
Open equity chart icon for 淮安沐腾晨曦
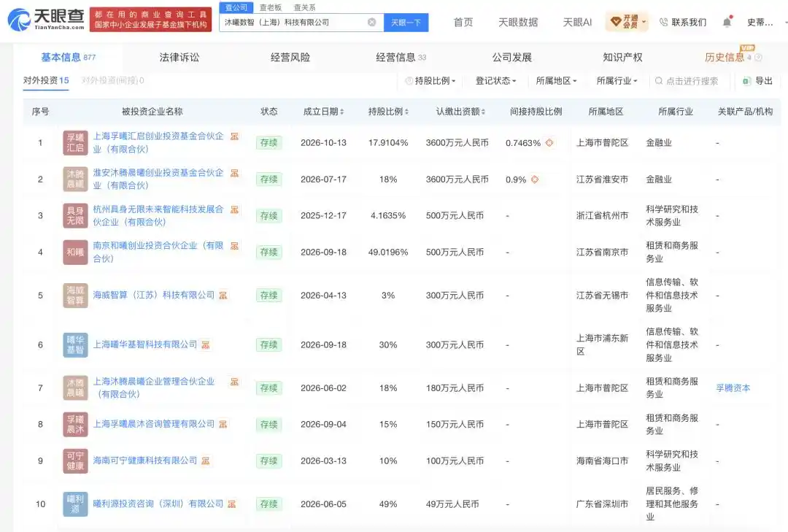pyautogui.click(x=234, y=173)
